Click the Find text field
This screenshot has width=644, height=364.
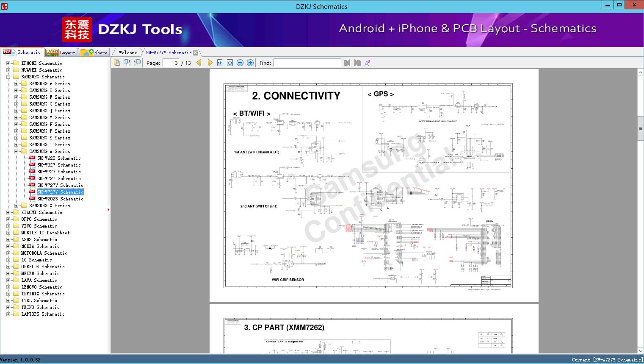point(307,63)
